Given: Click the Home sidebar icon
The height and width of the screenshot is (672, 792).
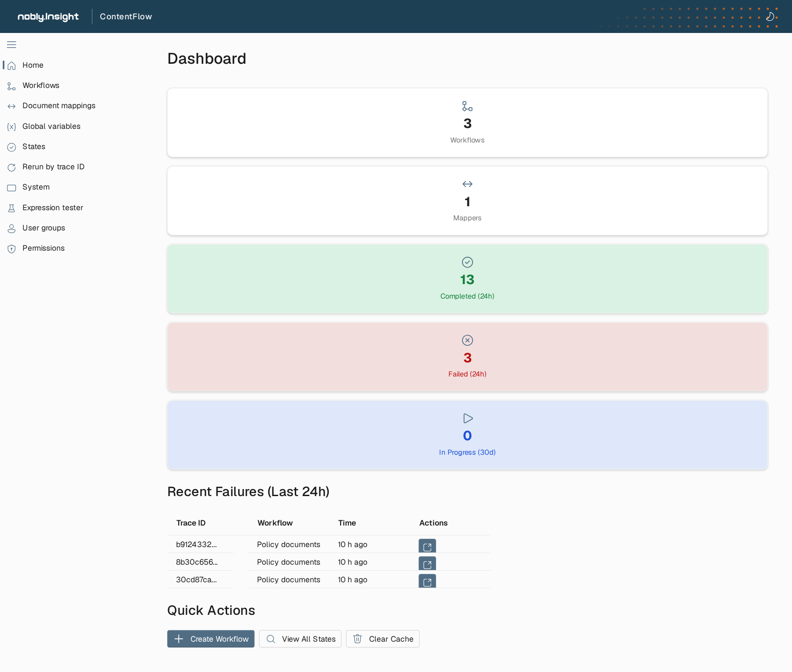Looking at the screenshot, I should (x=11, y=66).
